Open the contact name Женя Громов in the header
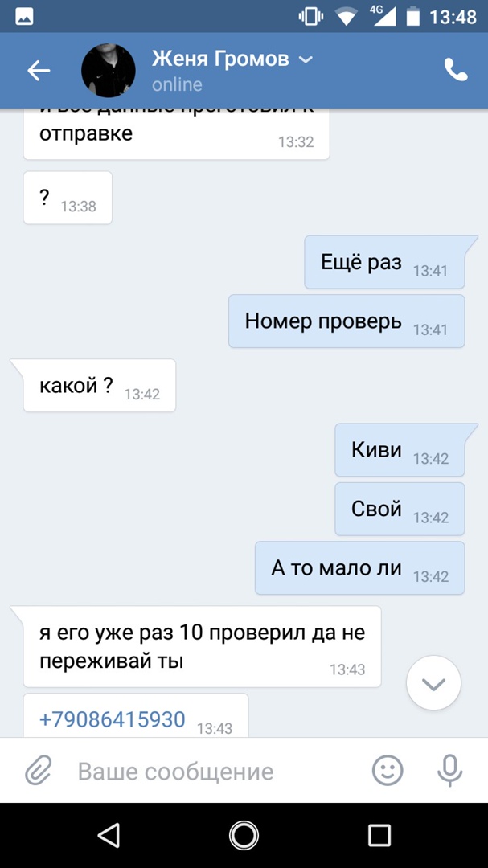This screenshot has height=868, width=488. (220, 59)
